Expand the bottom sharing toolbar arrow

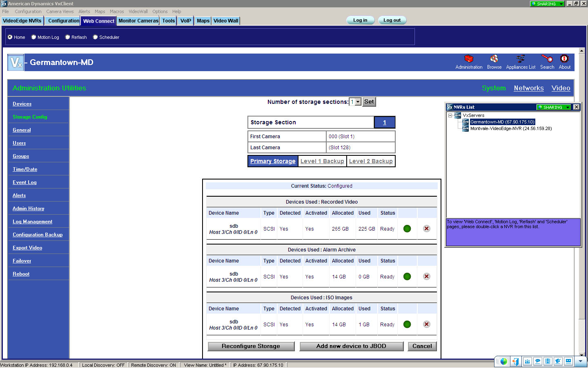(x=580, y=361)
